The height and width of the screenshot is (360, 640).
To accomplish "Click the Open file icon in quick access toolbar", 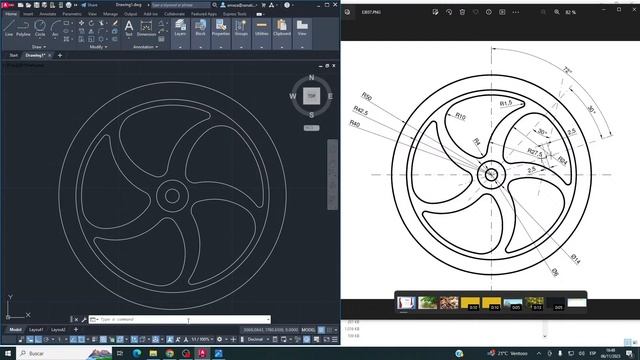I will click(28, 5).
